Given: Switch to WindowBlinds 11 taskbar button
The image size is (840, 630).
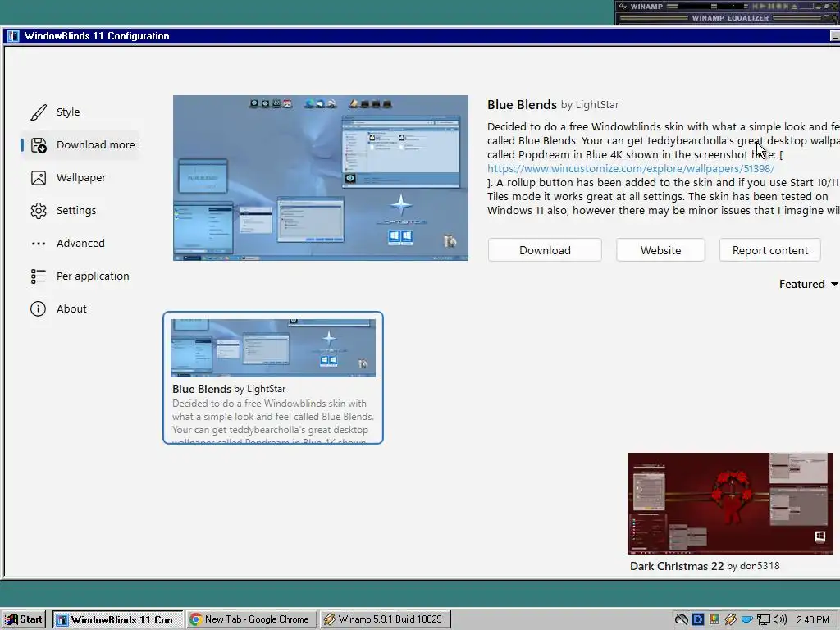Looking at the screenshot, I should 118,619.
